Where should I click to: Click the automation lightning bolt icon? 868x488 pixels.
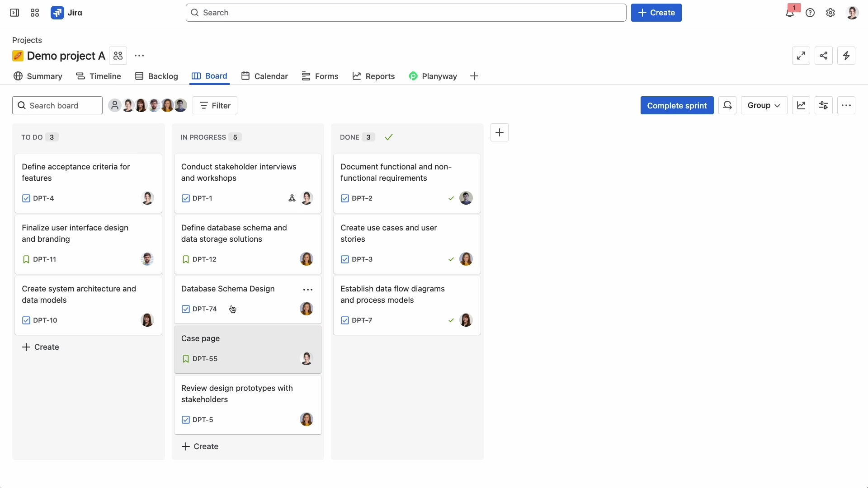pos(846,56)
